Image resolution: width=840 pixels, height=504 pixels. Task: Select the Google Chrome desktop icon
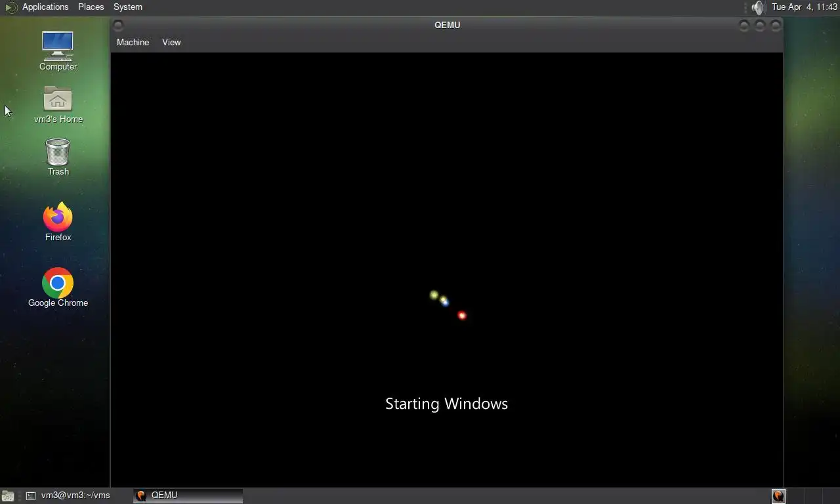click(x=58, y=287)
